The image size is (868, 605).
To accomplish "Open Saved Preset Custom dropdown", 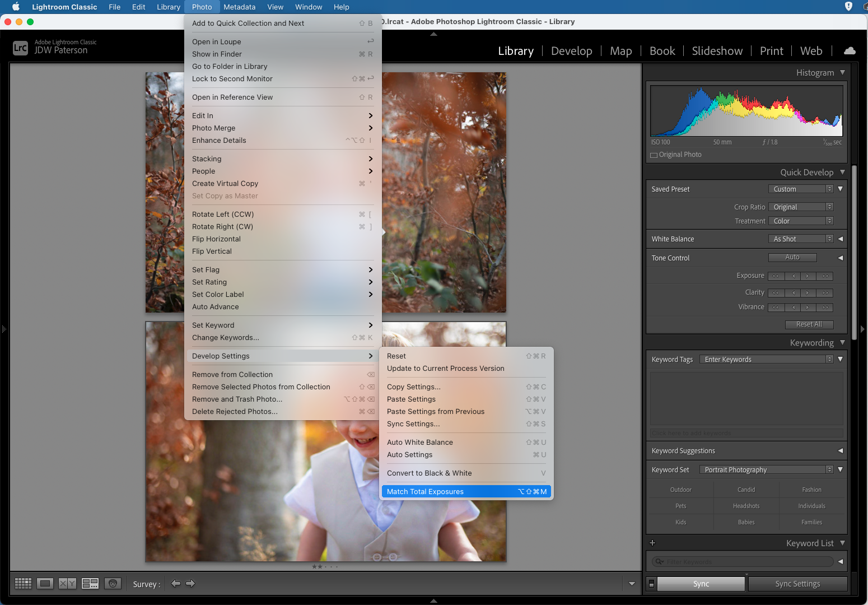I will click(x=801, y=189).
